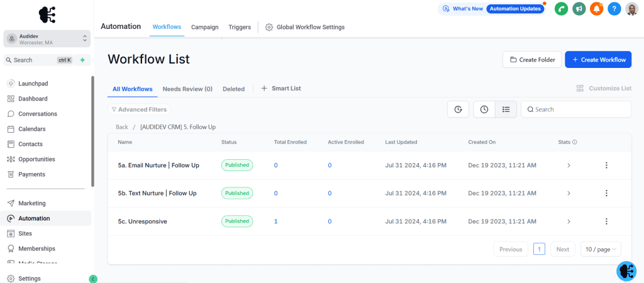Open Global Workflow Settings
The width and height of the screenshot is (644, 283).
tap(305, 27)
